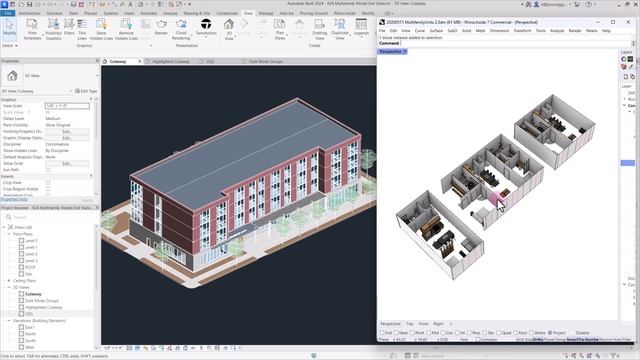Click the 3D View house icon in Properties panel

(x=12, y=76)
